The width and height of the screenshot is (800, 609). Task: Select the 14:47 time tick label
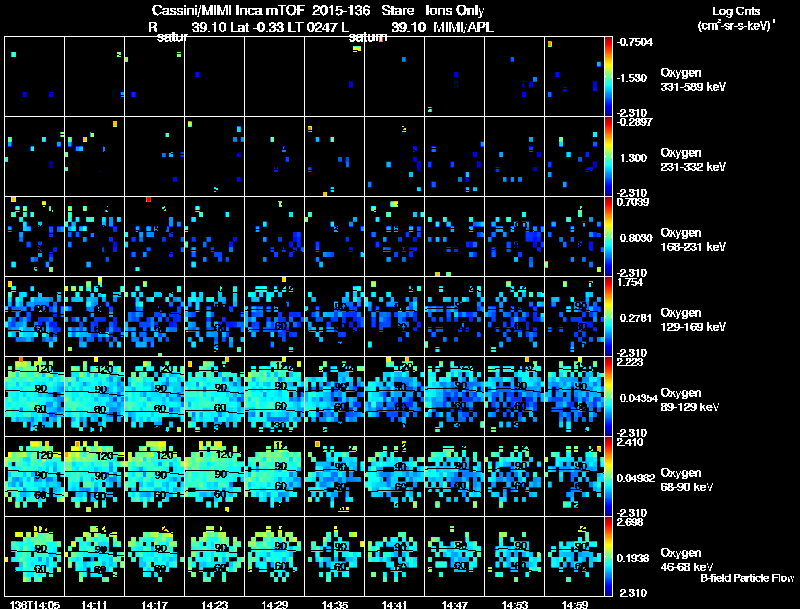(454, 604)
